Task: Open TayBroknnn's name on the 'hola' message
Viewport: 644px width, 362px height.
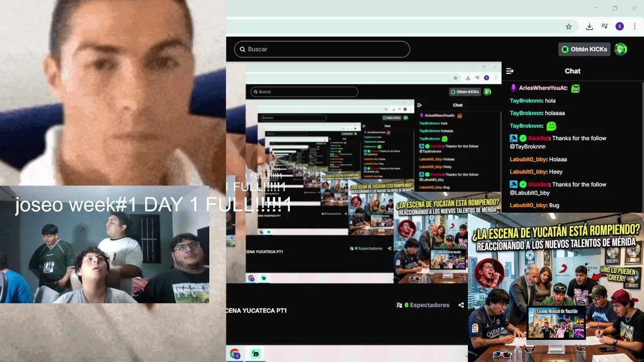Action: pyautogui.click(x=526, y=101)
